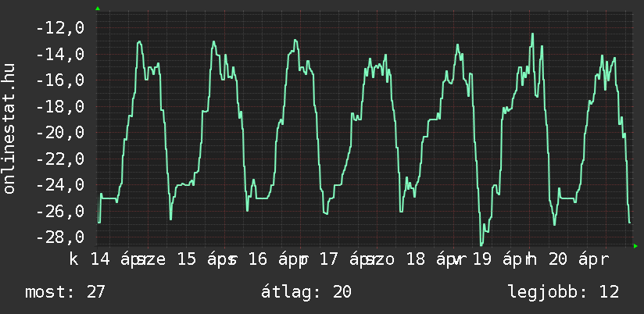Image resolution: width=644 pixels, height=314 pixels.
Task: Click the -18,0 Y-axis label
Action: [60, 107]
